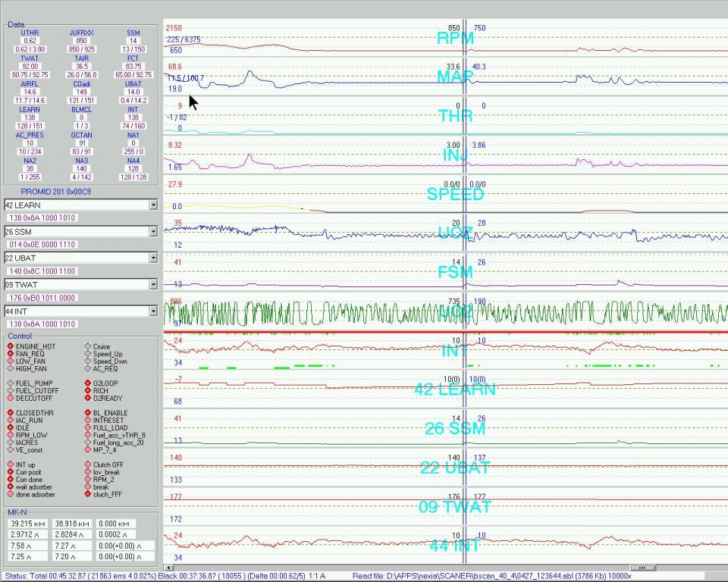Click the ENGINE_HOT indicator light
The image size is (728, 582).
[x=11, y=347]
